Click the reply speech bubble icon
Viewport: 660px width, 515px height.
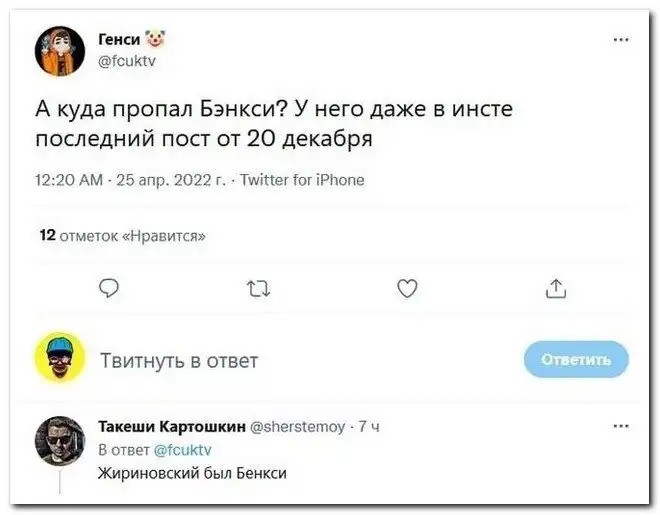coord(109,290)
